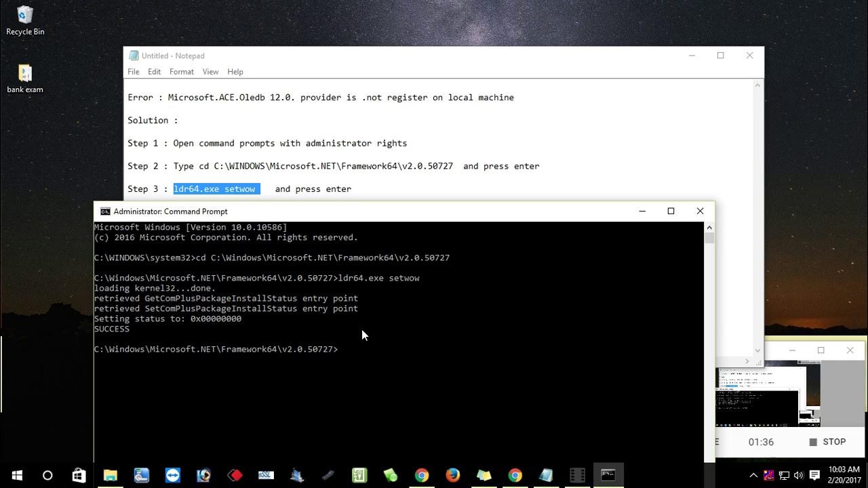The height and width of the screenshot is (488, 868).
Task: Maximize the Command Prompt window
Action: pos(671,211)
